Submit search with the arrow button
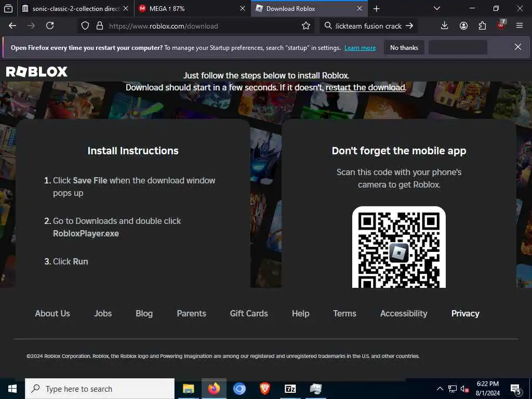Viewport: 532px width, 399px height. [x=409, y=26]
